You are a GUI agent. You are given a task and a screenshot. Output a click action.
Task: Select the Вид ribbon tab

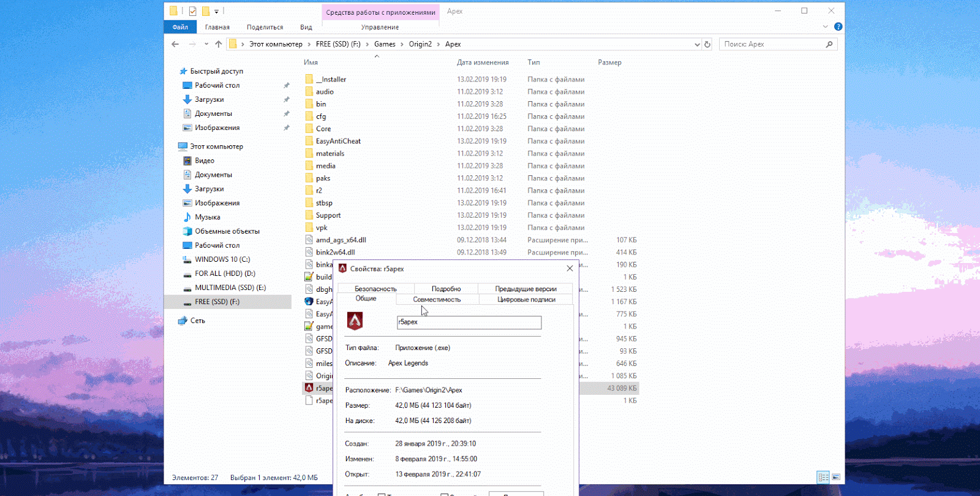point(306,27)
